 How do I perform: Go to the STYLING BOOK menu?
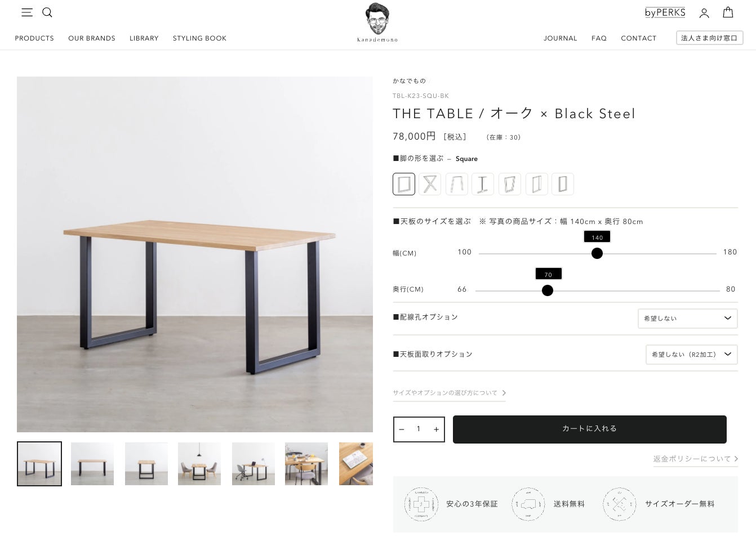[199, 38]
